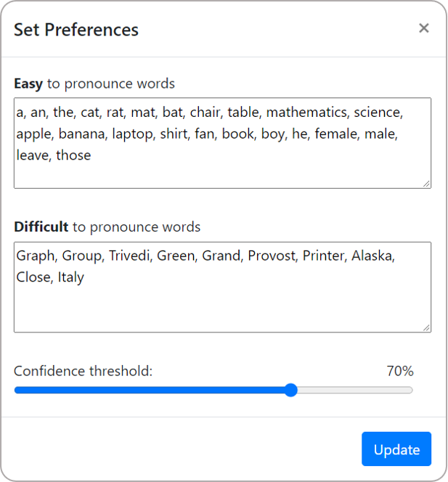The height and width of the screenshot is (482, 448).
Task: Place the cursor on the word "Alaska"
Action: point(372,256)
